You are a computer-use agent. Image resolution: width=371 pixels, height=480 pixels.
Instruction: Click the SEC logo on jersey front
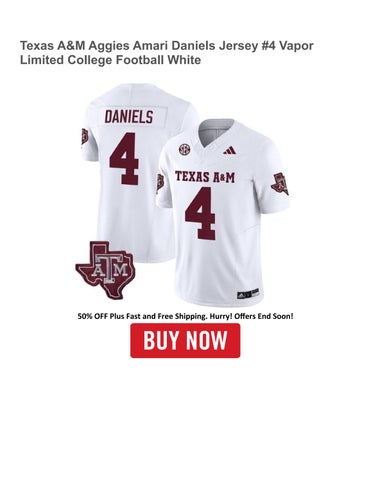[x=183, y=150]
